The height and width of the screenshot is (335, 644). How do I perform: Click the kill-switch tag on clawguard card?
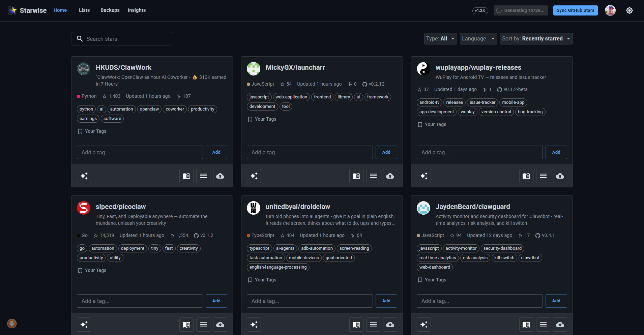pos(504,258)
